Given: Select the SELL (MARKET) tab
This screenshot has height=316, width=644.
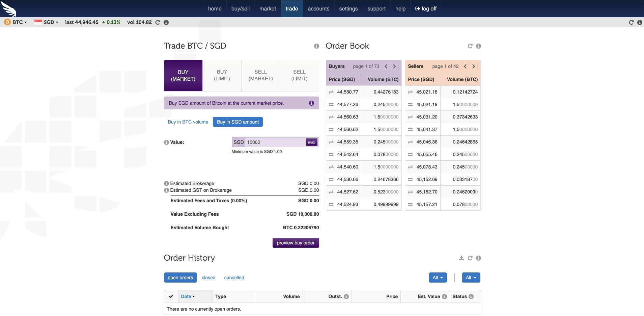Looking at the screenshot, I should tap(261, 76).
